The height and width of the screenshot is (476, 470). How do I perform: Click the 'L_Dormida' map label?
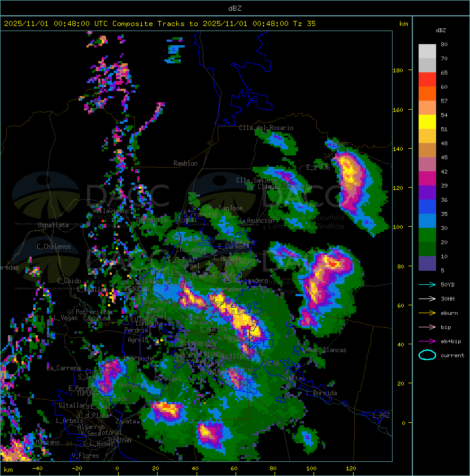321,392
